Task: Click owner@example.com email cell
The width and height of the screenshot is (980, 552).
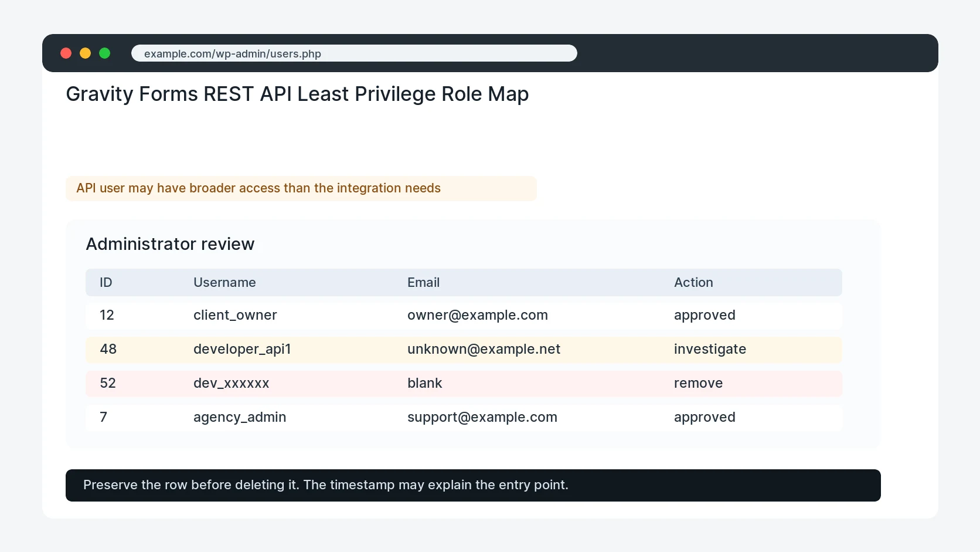Action: 478,315
